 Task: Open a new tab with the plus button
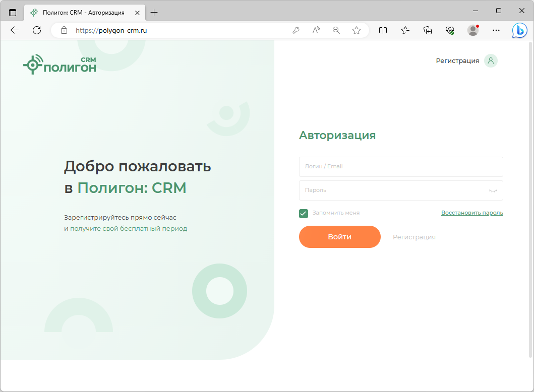coord(154,13)
